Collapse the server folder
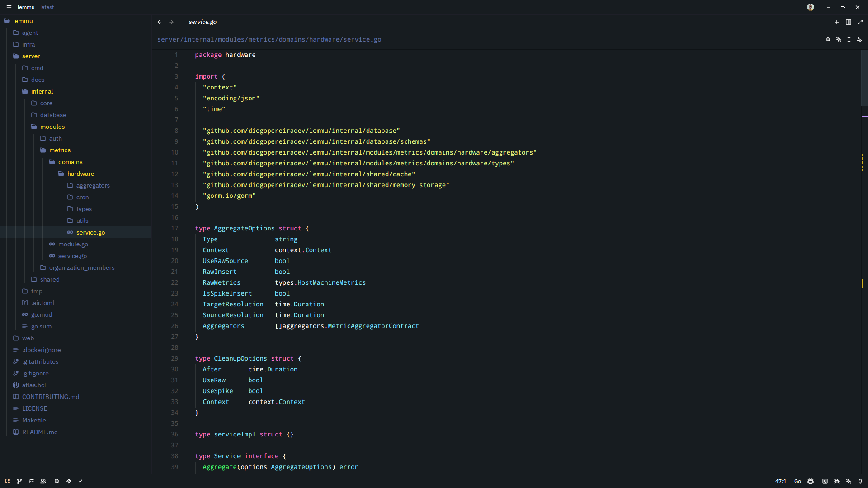 pos(75,56)
